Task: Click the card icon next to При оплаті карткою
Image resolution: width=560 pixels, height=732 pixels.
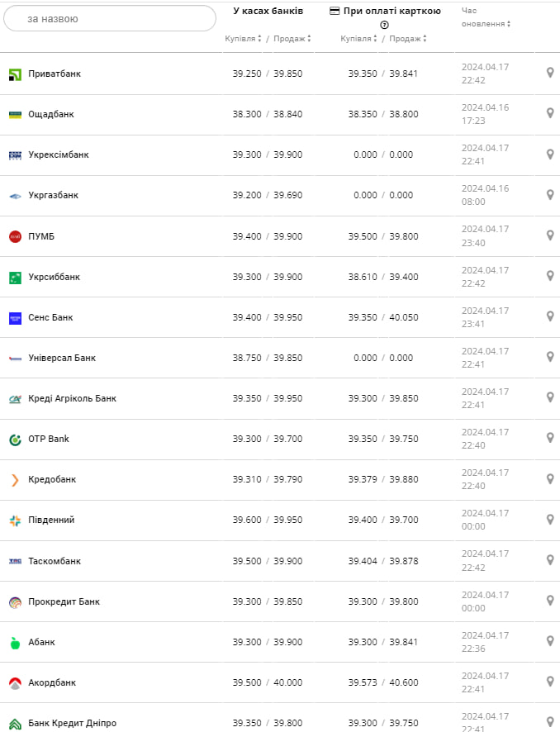Action: click(335, 11)
